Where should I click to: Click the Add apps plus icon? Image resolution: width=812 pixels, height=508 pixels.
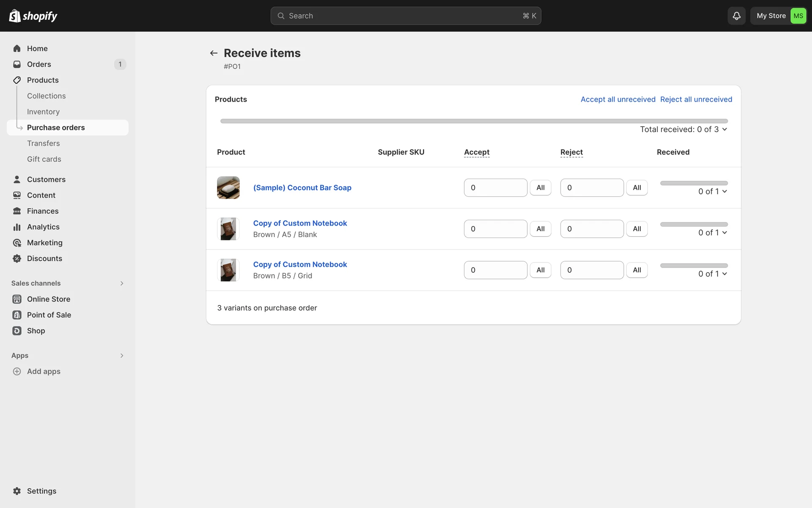point(17,371)
